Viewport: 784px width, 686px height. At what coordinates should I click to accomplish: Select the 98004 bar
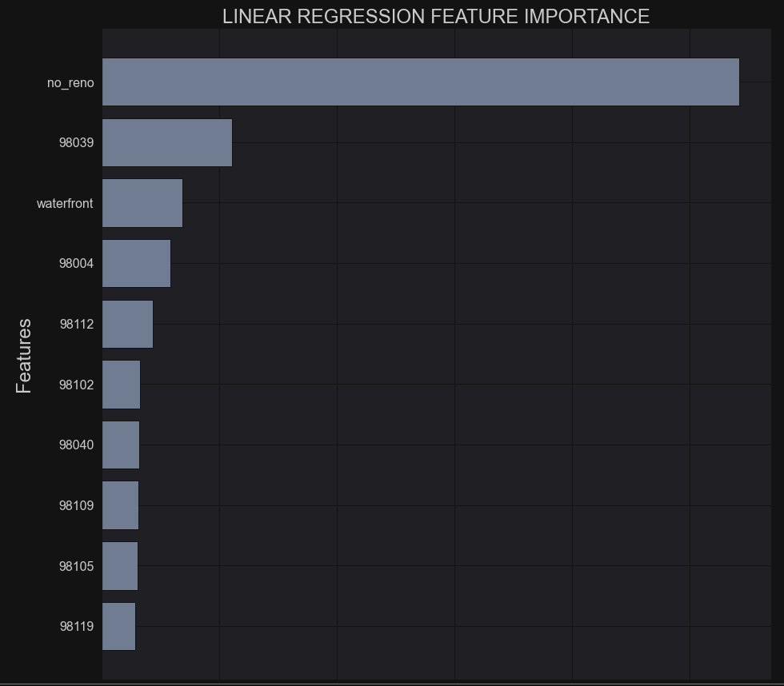tap(136, 263)
